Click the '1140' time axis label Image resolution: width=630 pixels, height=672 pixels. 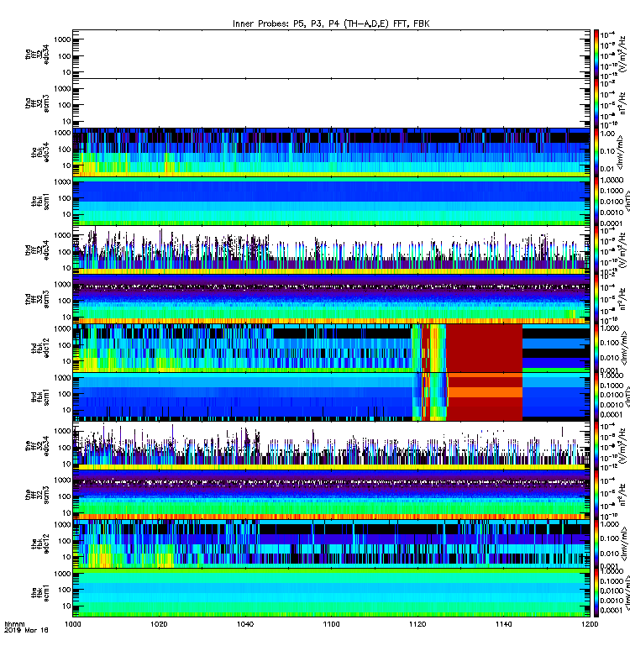click(503, 624)
